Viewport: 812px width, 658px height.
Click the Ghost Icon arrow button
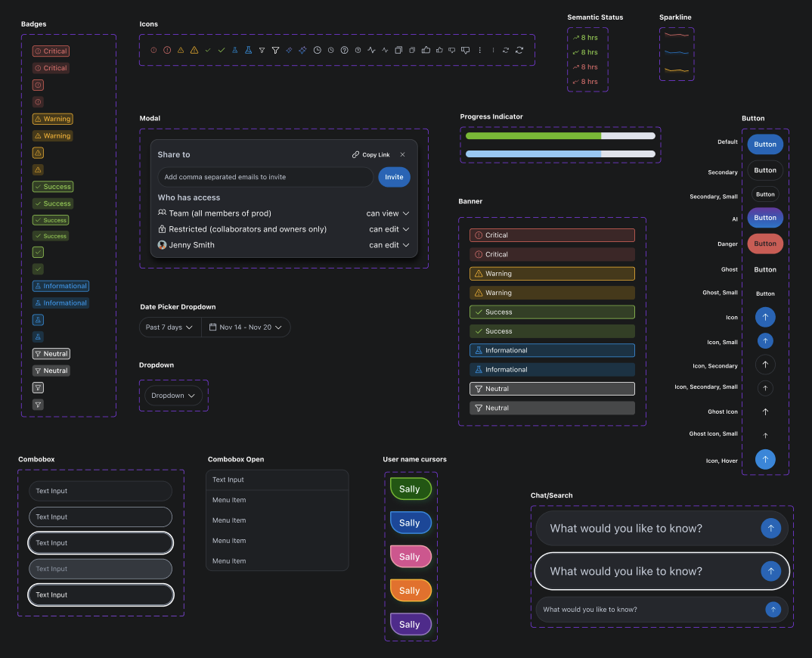point(765,412)
